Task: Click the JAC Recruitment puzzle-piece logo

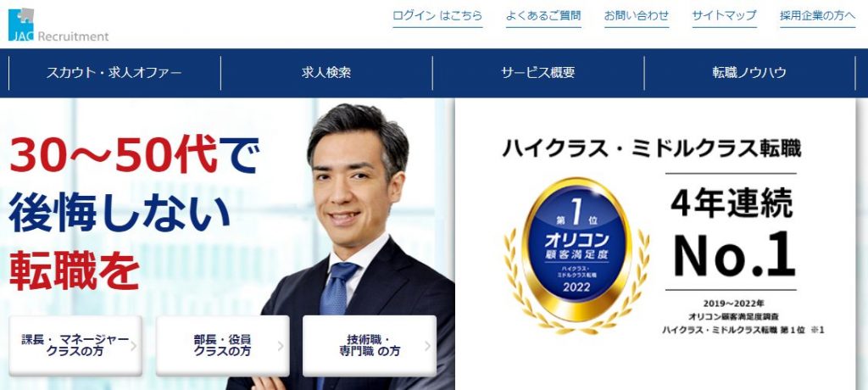Action: click(58, 25)
